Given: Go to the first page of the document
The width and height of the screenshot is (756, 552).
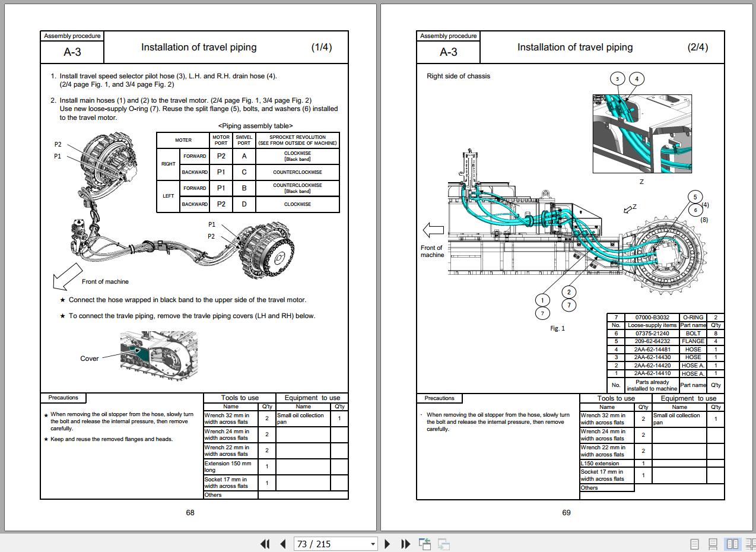Looking at the screenshot, I should coord(265,544).
